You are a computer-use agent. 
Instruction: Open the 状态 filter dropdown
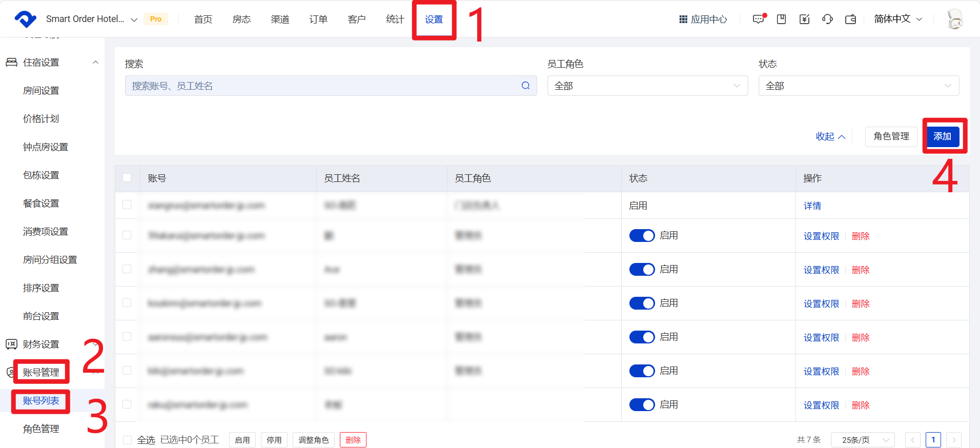tap(858, 86)
